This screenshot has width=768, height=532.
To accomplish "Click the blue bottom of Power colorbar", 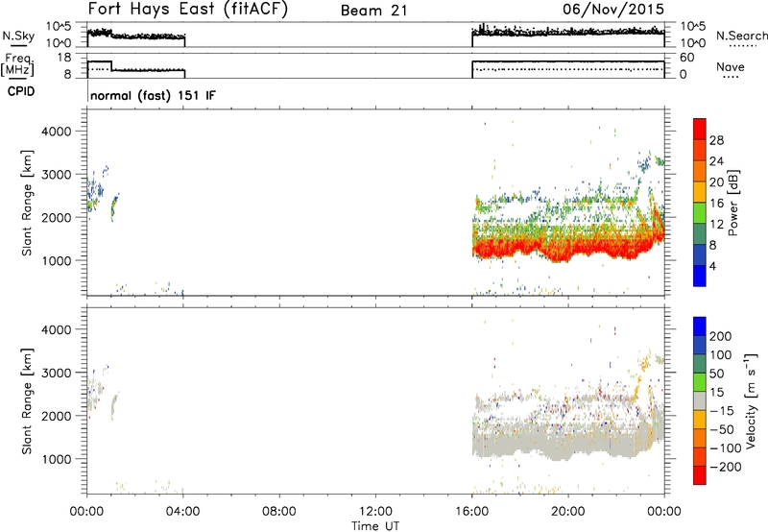I will coord(700,276).
